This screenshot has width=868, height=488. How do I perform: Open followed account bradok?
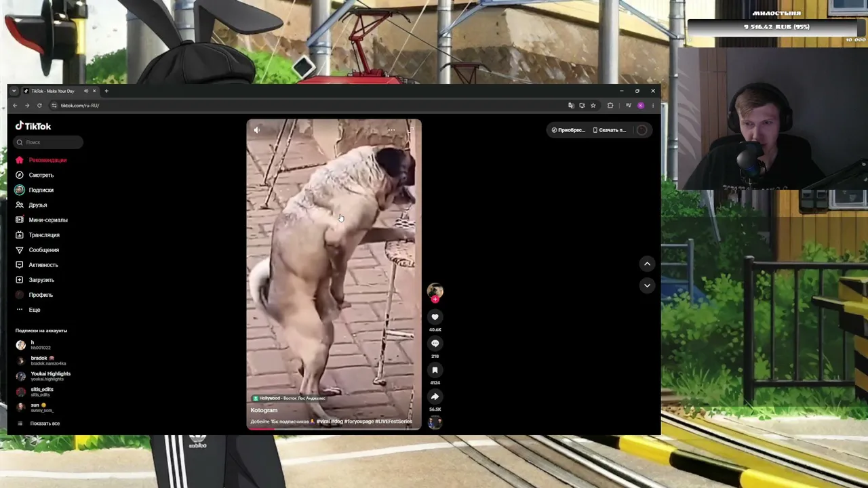click(x=42, y=361)
